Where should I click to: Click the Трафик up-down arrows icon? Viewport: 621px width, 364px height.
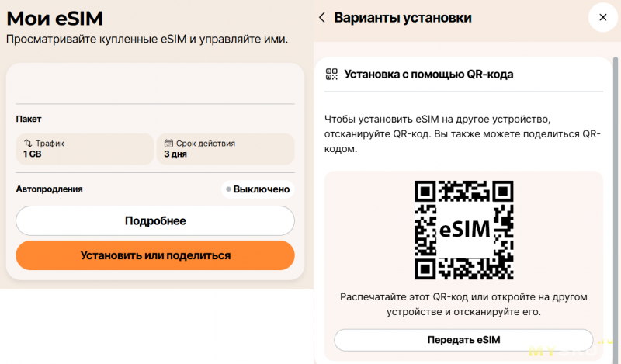pos(28,144)
